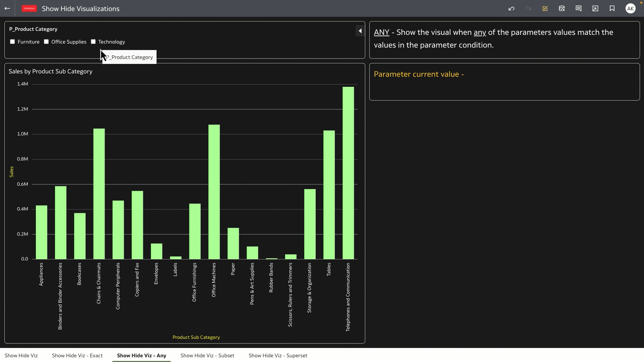
Task: Click the Undo icon in the toolbar
Action: (x=511, y=8)
